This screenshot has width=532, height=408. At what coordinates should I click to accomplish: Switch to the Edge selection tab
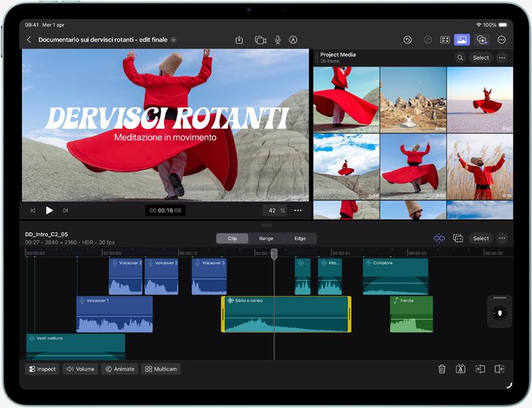point(300,238)
